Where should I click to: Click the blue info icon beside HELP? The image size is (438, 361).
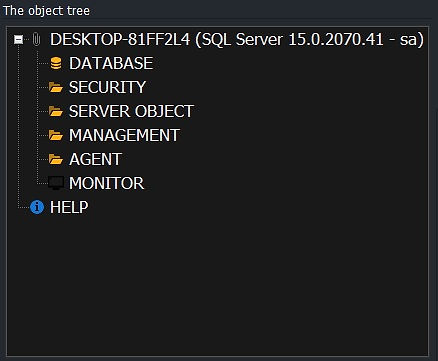click(x=37, y=207)
